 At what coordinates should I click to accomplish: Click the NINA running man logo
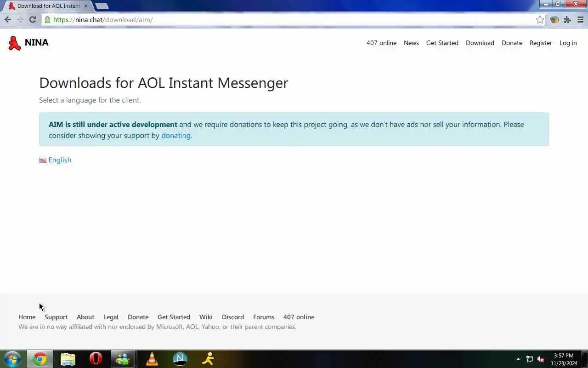pos(14,43)
